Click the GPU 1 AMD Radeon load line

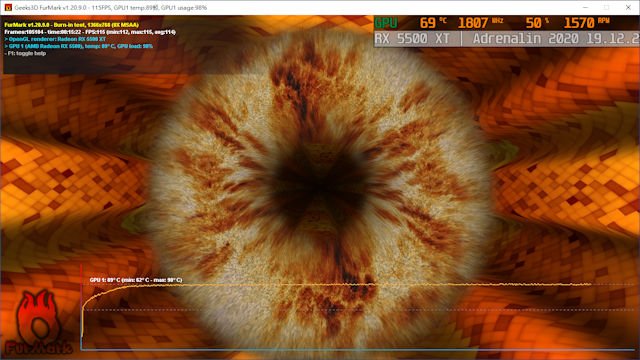pos(78,46)
